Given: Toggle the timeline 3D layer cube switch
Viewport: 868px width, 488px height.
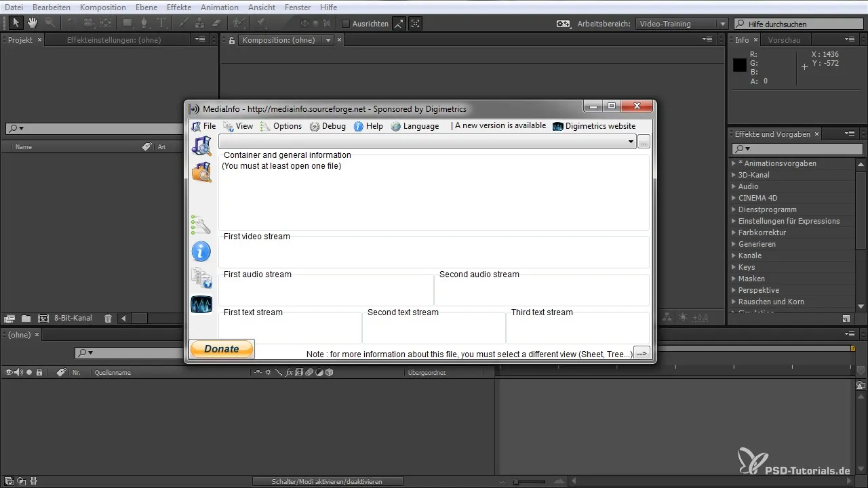Looking at the screenshot, I should coord(330,372).
